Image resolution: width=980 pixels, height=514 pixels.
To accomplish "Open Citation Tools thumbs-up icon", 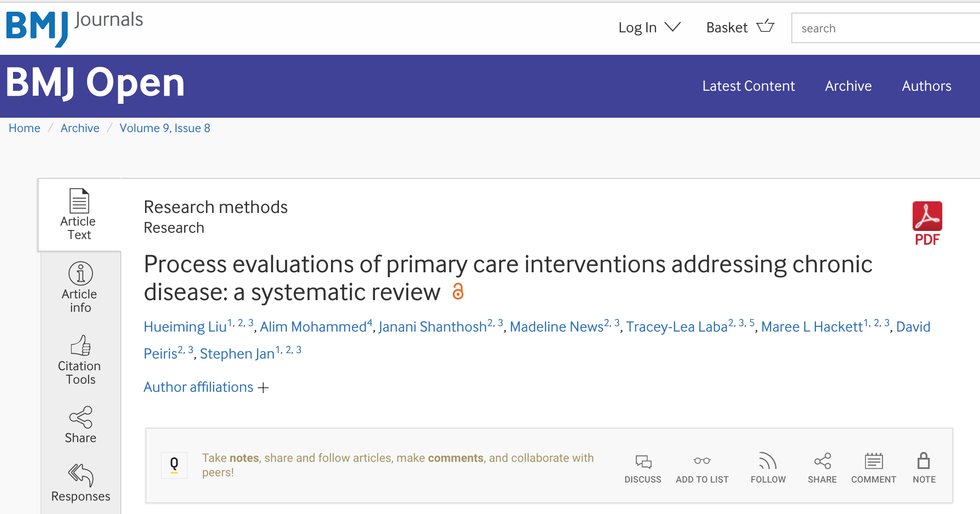I will (x=80, y=346).
